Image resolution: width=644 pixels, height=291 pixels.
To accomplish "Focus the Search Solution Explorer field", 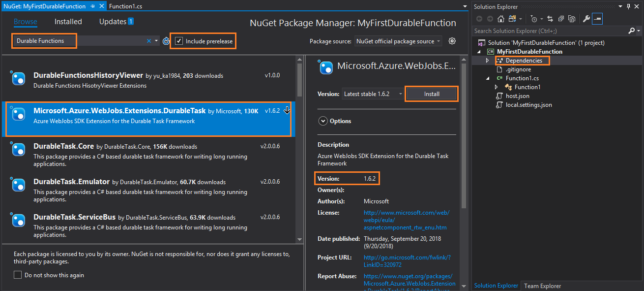I will point(550,31).
